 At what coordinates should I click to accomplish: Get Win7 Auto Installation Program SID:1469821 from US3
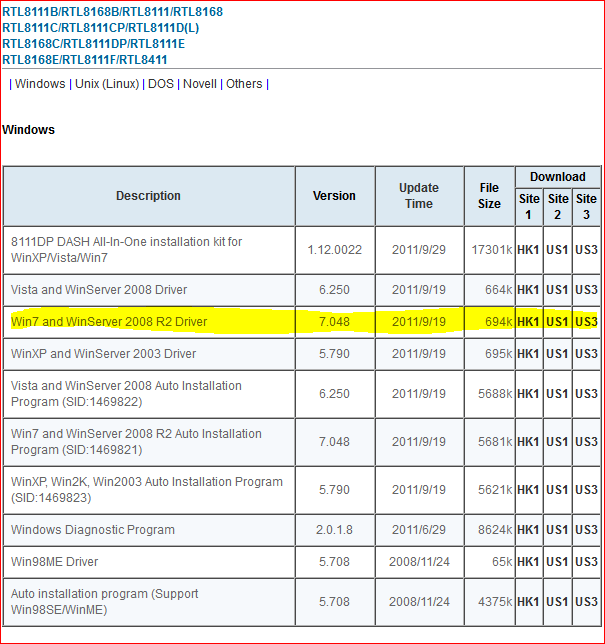tap(586, 442)
